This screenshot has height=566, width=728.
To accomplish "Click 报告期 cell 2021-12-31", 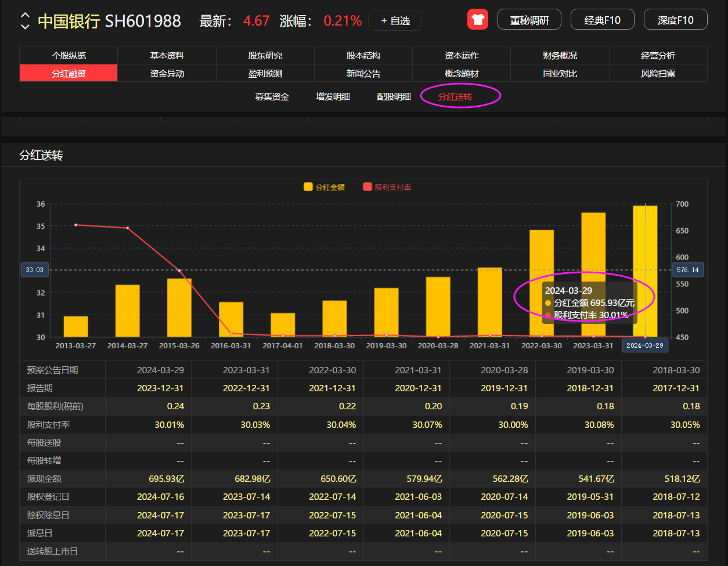I will (x=333, y=388).
